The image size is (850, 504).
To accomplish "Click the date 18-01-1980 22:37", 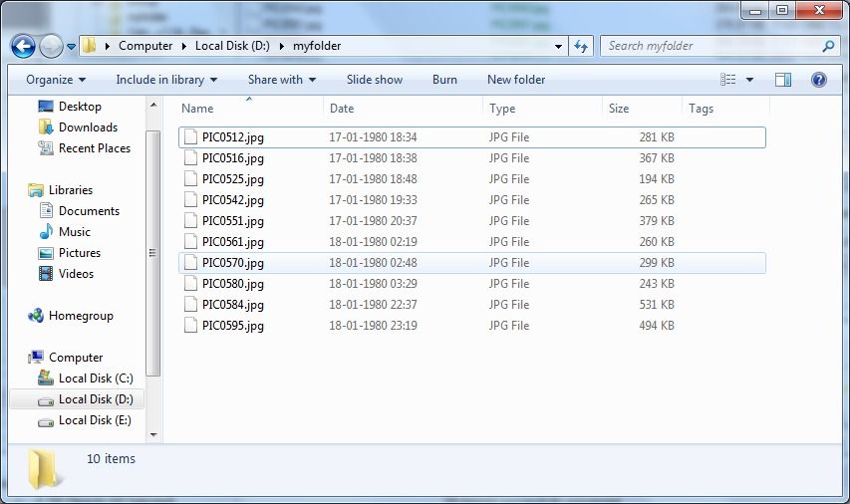I will [373, 305].
